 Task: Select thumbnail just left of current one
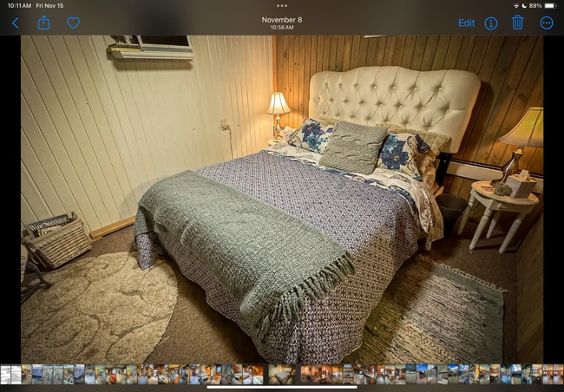258,374
